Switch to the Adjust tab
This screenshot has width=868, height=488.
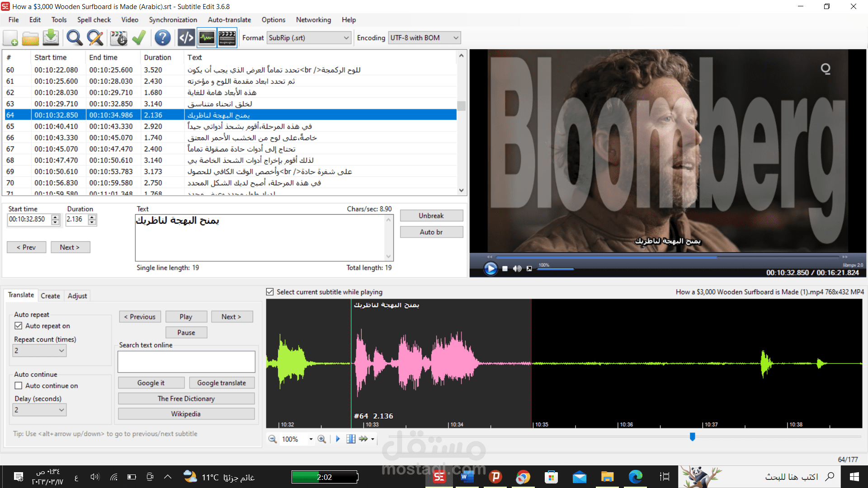coord(77,296)
